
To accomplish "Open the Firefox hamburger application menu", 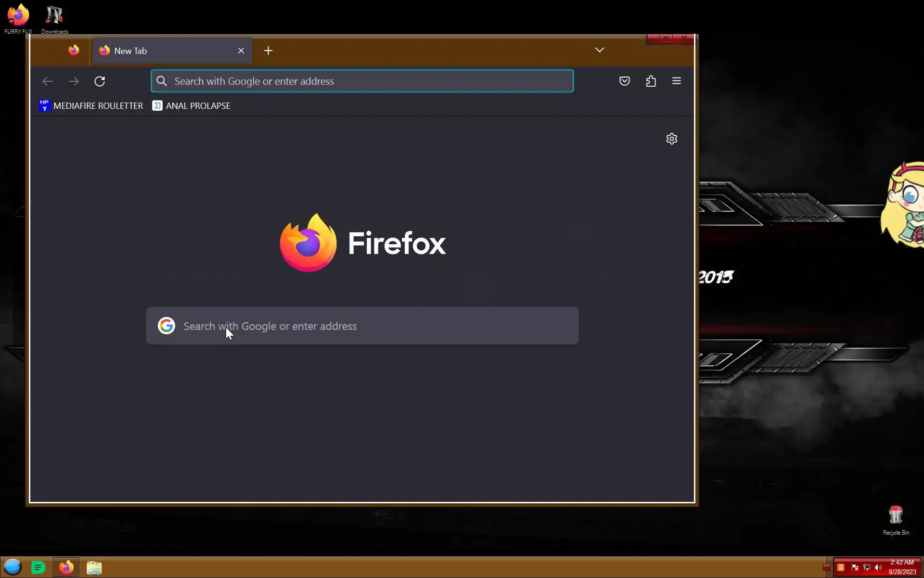I will tap(676, 81).
